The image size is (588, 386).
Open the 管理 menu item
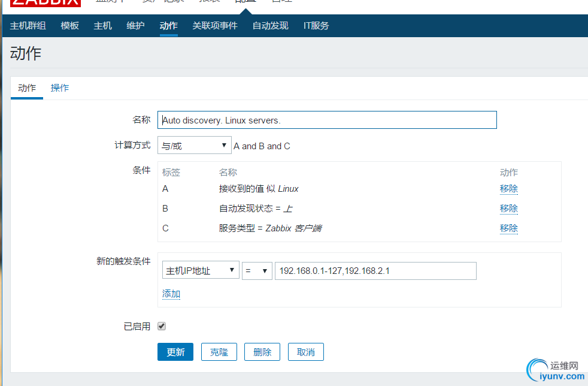coord(281,1)
